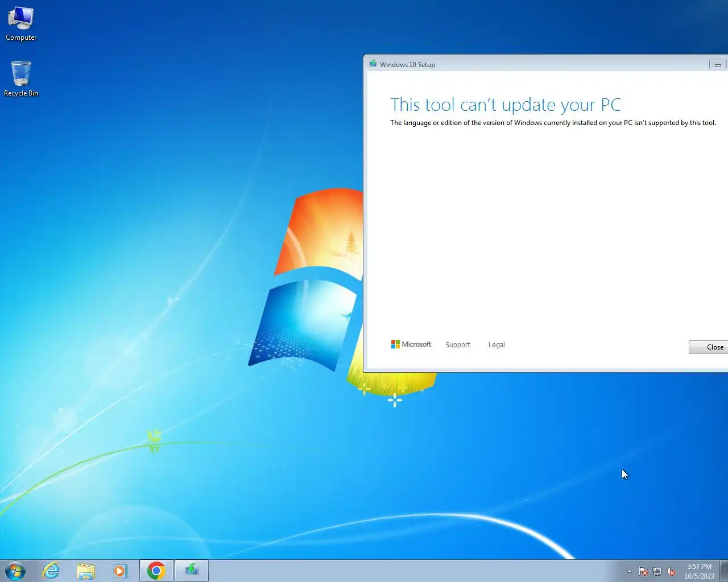This screenshot has height=582, width=728.
Task: Click the Windows 10 Setup title text
Action: [x=407, y=65]
